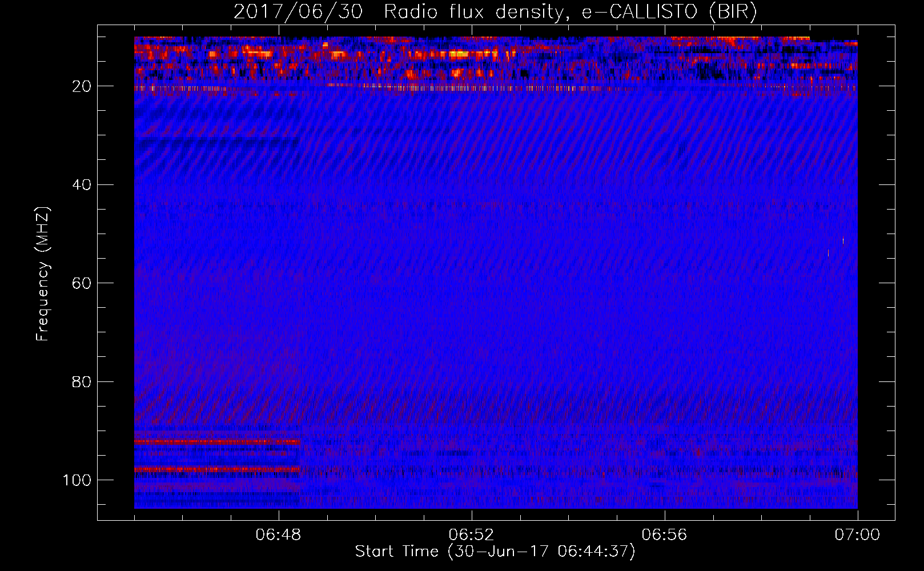Click the 20 frequency tick label
This screenshot has height=571, width=924.
(x=82, y=86)
